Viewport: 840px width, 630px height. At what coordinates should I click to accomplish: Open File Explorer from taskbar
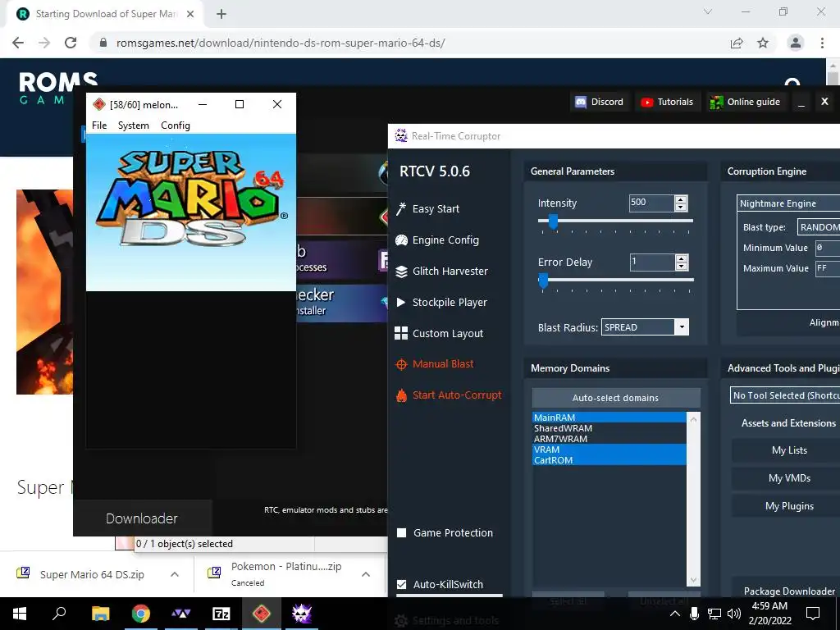tap(100, 614)
